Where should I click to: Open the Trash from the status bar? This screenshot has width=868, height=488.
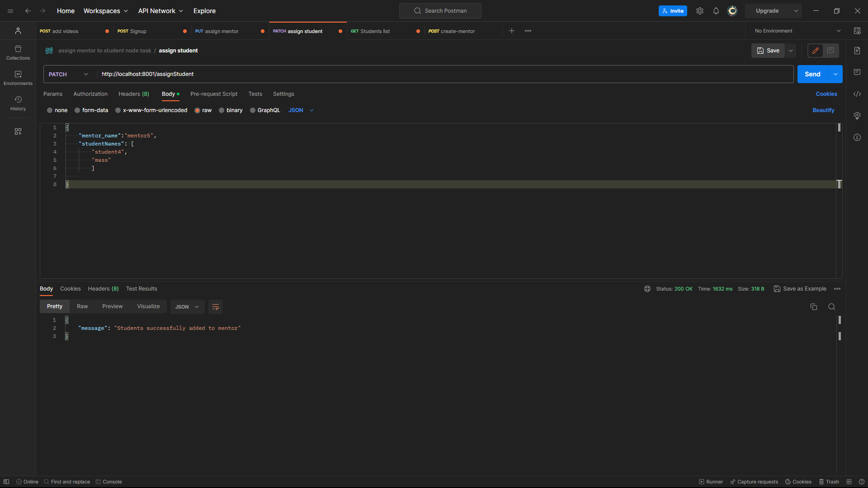coord(830,482)
